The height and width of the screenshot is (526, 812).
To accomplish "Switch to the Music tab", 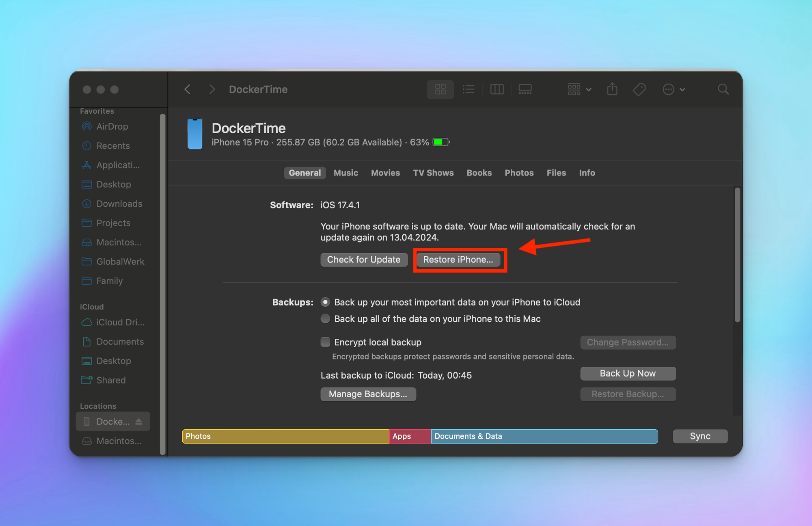I will 345,172.
